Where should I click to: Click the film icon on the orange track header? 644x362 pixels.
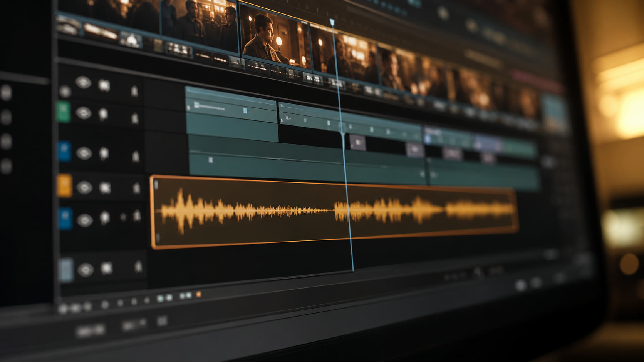105,187
